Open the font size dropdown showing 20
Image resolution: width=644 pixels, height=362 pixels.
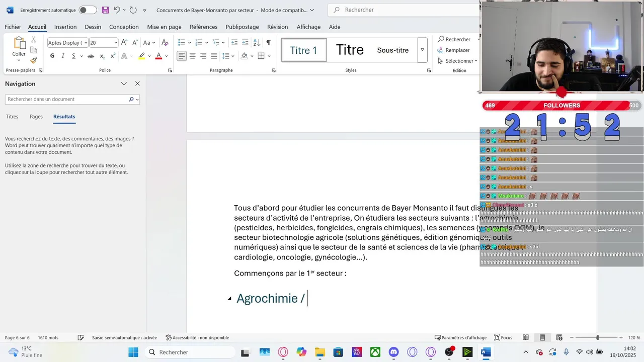tap(116, 43)
